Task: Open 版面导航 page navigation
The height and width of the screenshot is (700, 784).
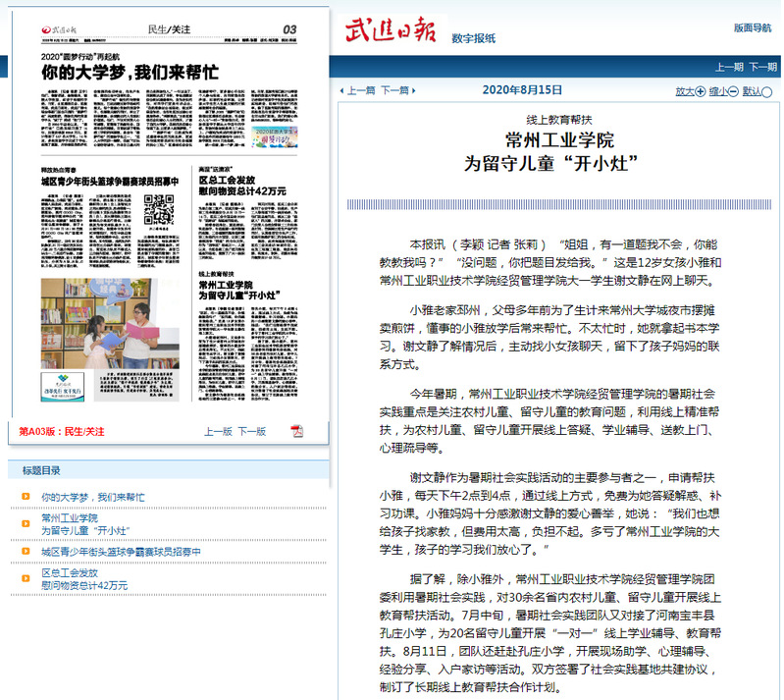Action: [x=753, y=28]
